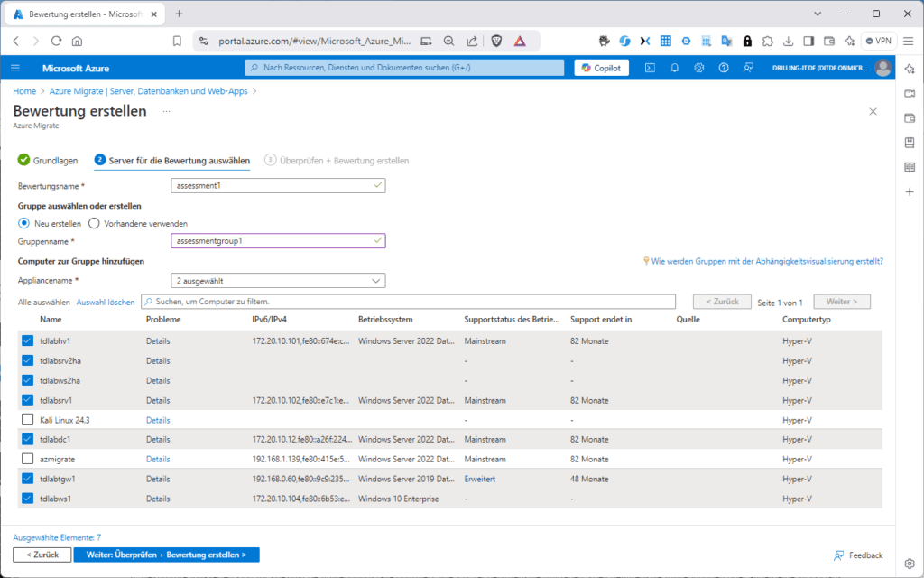924x578 pixels.
Task: Click the browser address bar URL
Action: [x=315, y=41]
